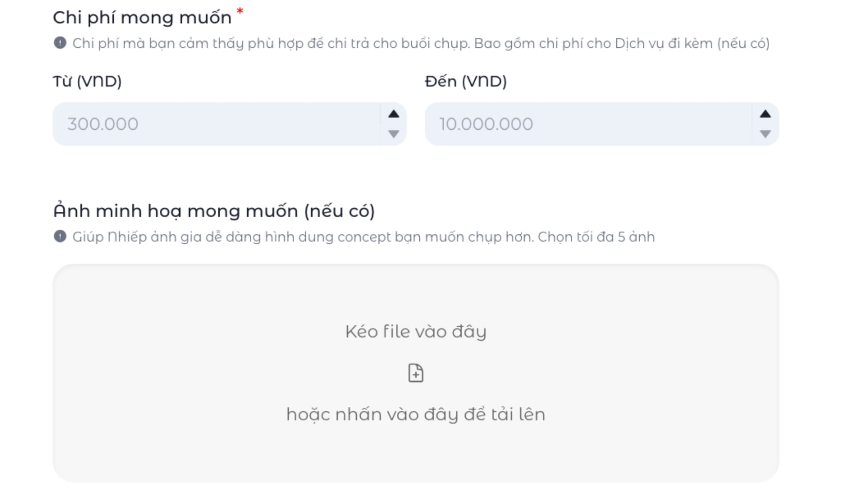Increase the minimum cost using its stepper
The width and height of the screenshot is (868, 488).
click(x=394, y=114)
